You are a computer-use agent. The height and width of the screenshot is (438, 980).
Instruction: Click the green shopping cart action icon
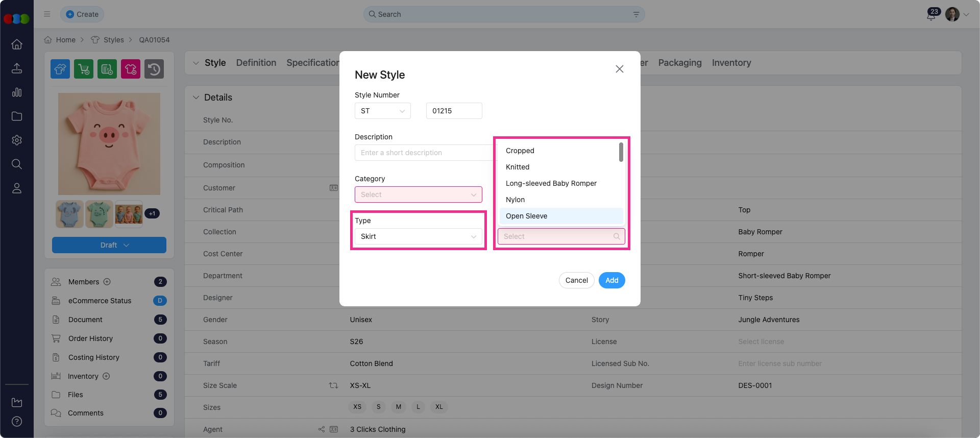(x=84, y=69)
